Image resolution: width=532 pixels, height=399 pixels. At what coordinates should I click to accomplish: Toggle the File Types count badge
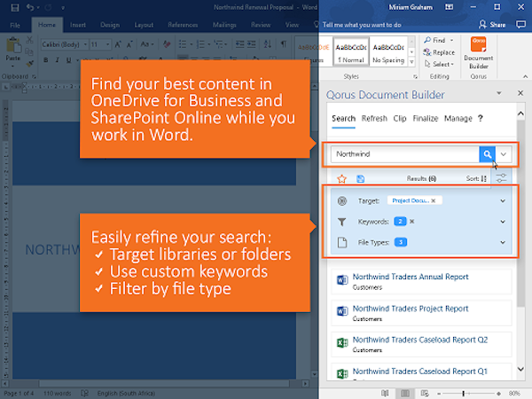tap(401, 241)
